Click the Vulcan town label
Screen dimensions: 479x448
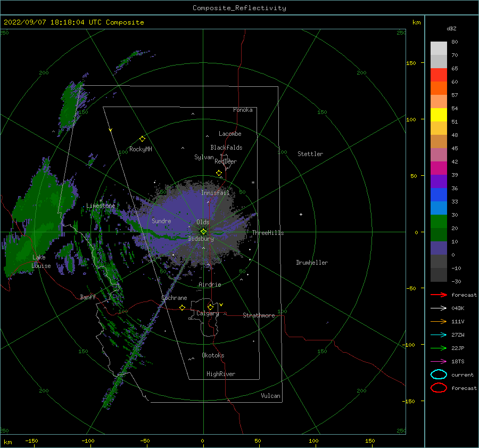coord(270,396)
